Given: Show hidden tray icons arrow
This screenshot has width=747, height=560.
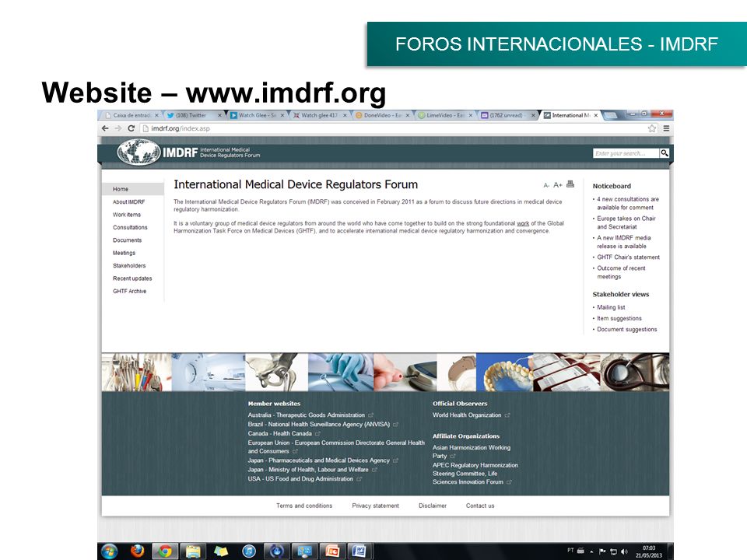Looking at the screenshot, I should pos(591,551).
